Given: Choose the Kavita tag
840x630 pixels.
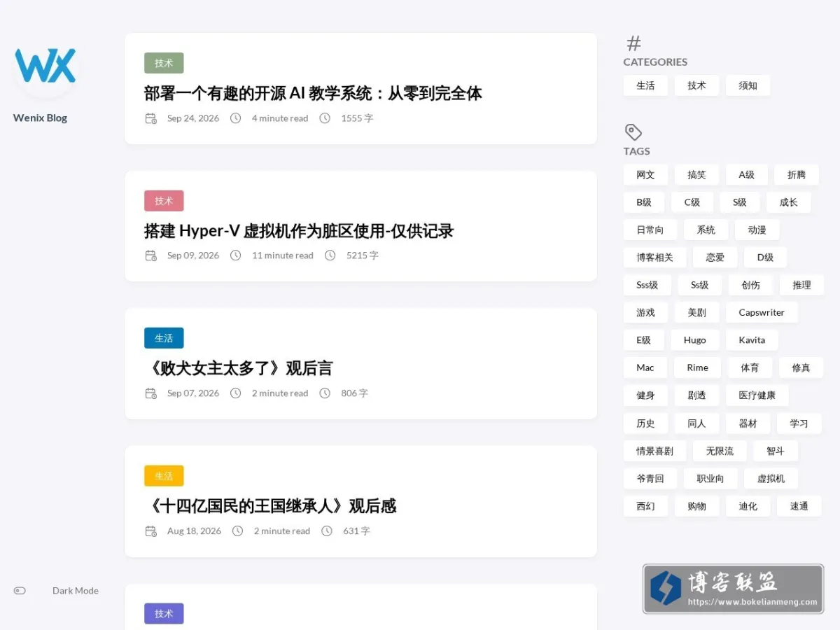Looking at the screenshot, I should 752,340.
